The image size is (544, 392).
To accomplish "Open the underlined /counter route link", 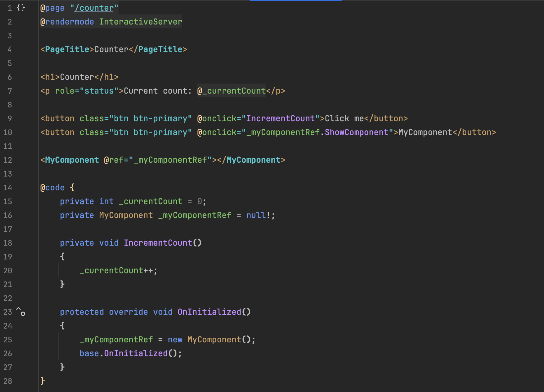I will click(x=94, y=8).
